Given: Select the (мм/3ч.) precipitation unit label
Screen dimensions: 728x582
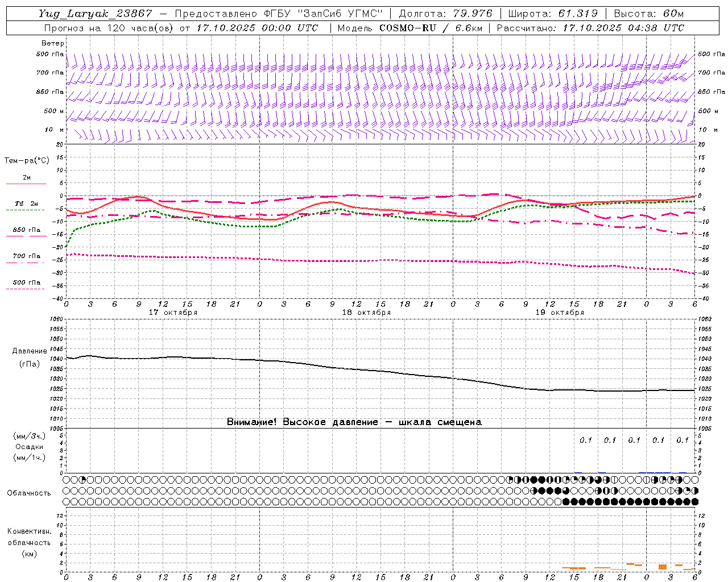Looking at the screenshot, I should [x=30, y=436].
